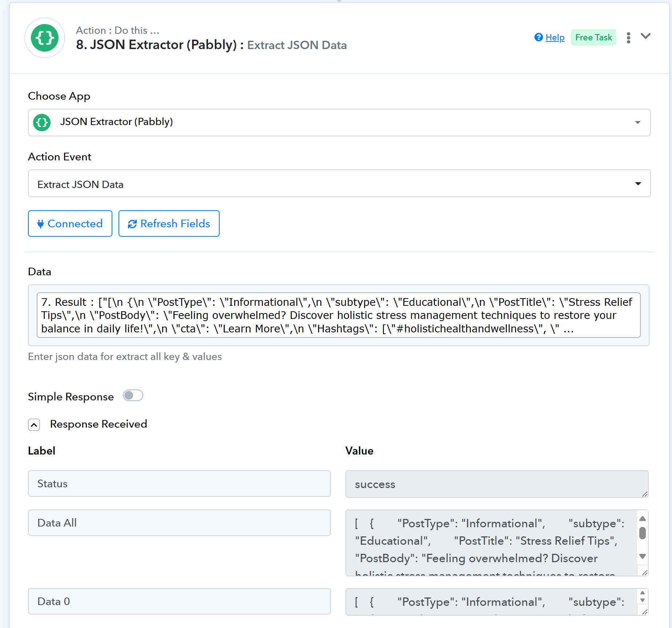Click the scrollbar thumb in Data All value

[x=643, y=533]
